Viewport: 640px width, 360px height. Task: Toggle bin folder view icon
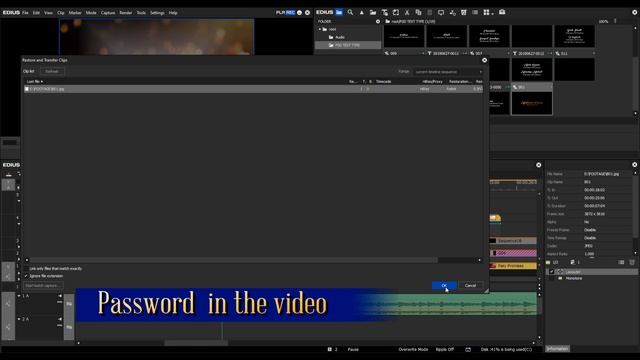[339, 13]
